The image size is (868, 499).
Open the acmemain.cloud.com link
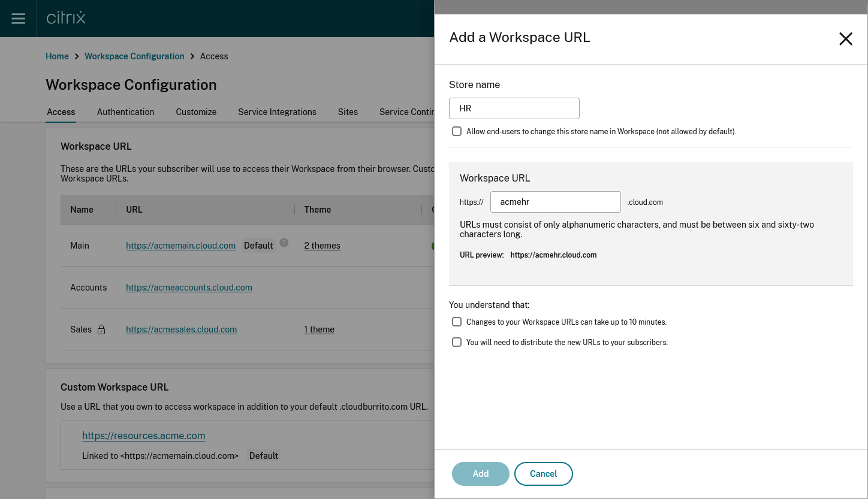pyautogui.click(x=180, y=245)
